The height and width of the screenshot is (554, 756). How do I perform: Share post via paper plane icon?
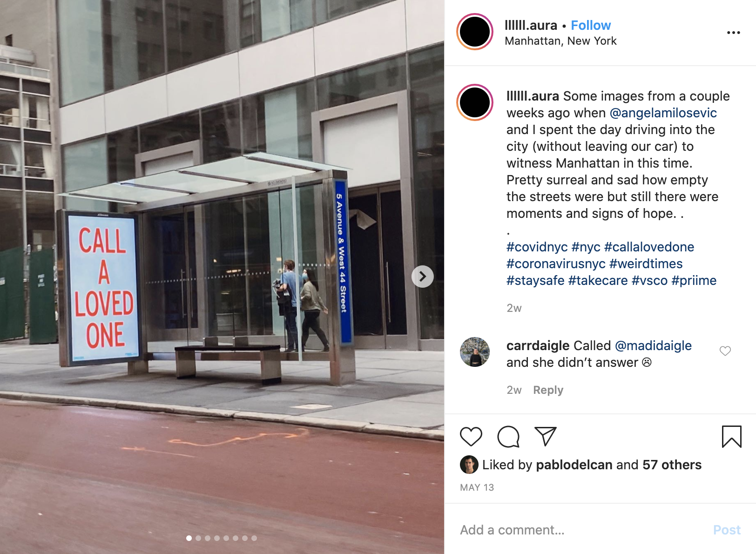coord(546,436)
